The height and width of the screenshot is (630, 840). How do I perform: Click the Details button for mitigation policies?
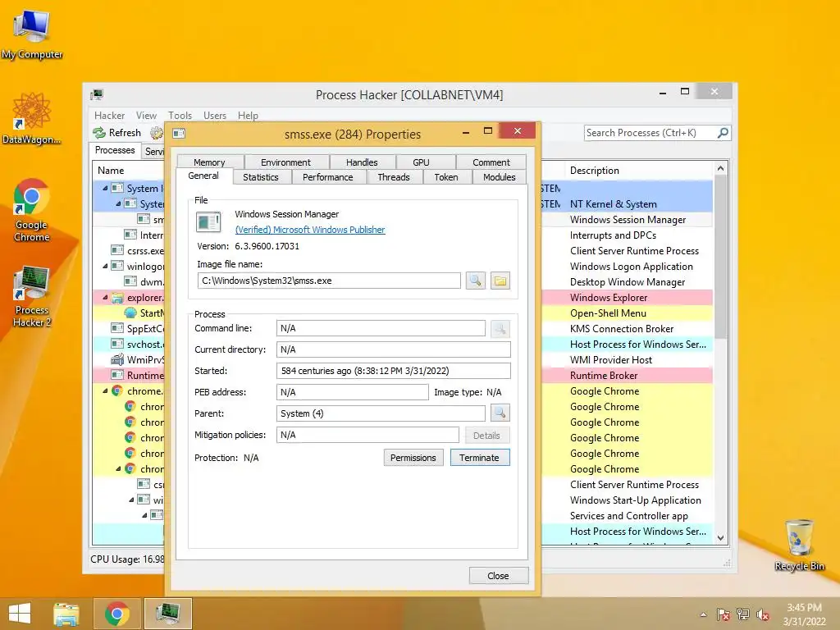point(486,436)
